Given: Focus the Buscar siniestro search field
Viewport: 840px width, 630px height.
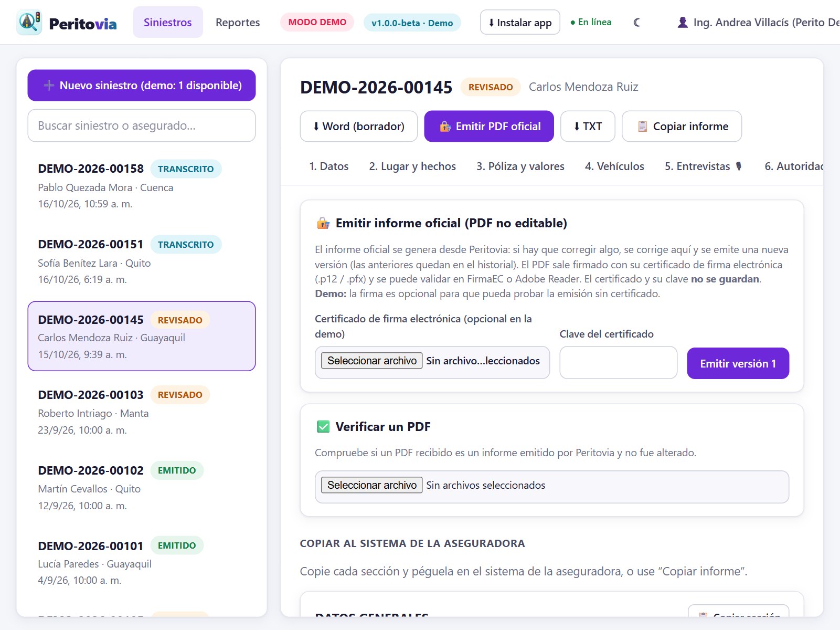Looking at the screenshot, I should click(x=142, y=125).
